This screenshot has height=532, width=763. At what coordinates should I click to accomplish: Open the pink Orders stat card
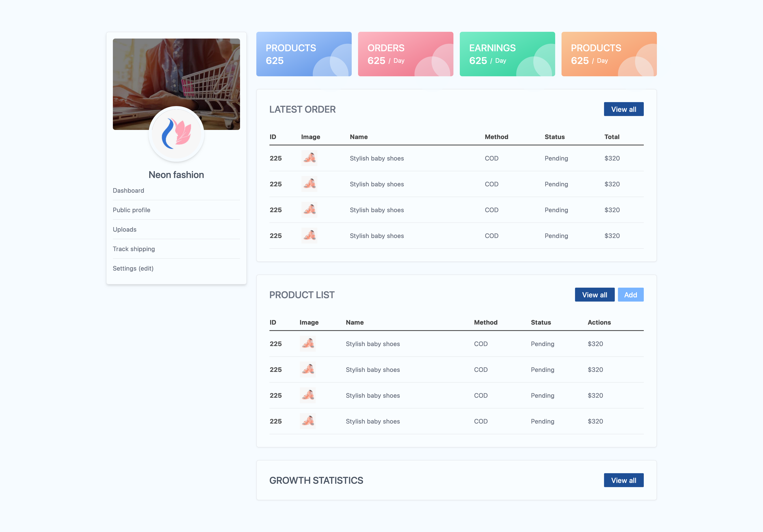coord(405,54)
